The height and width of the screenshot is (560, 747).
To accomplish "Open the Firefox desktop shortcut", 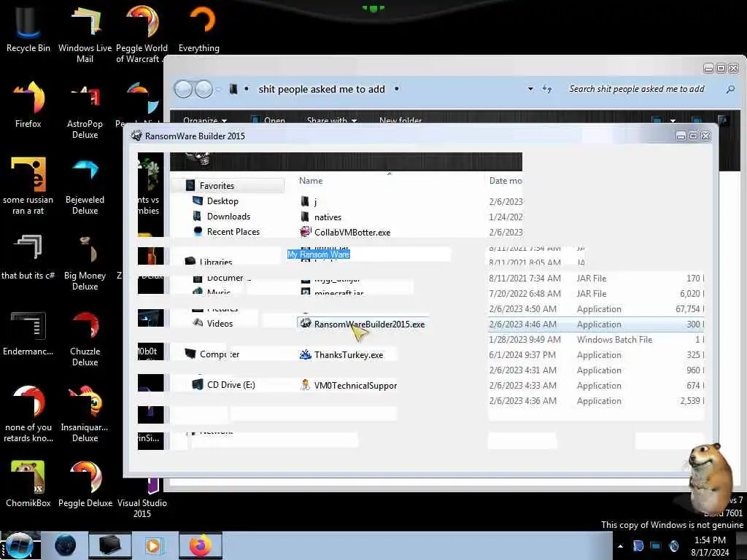I will tap(28, 105).
